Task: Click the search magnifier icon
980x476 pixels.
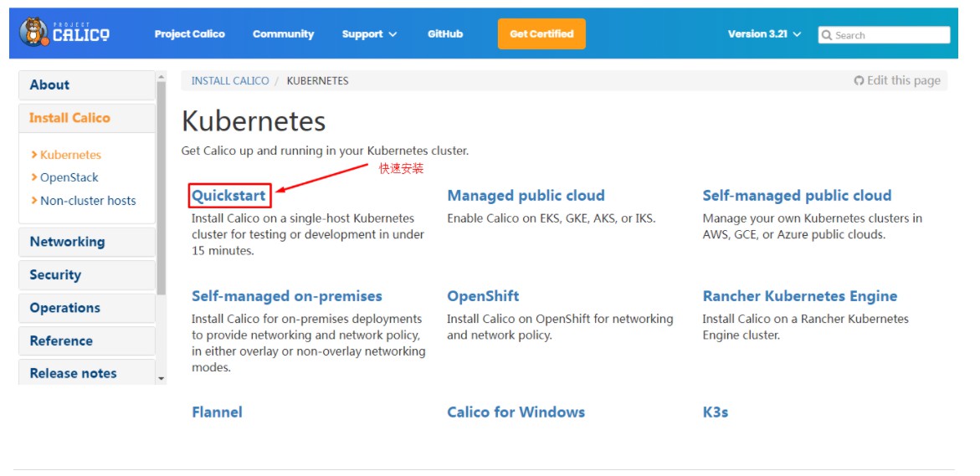Action: 827,36
